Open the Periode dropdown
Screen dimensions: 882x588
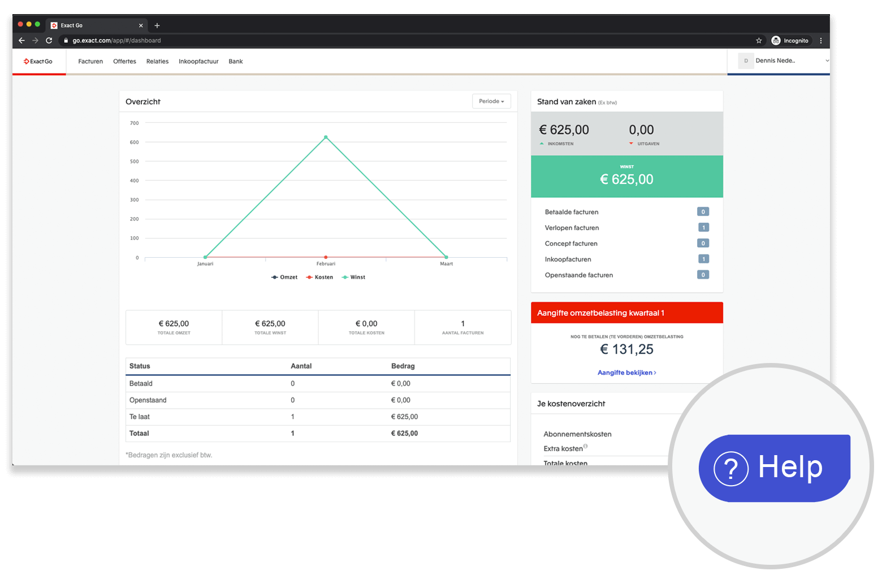[x=491, y=101]
